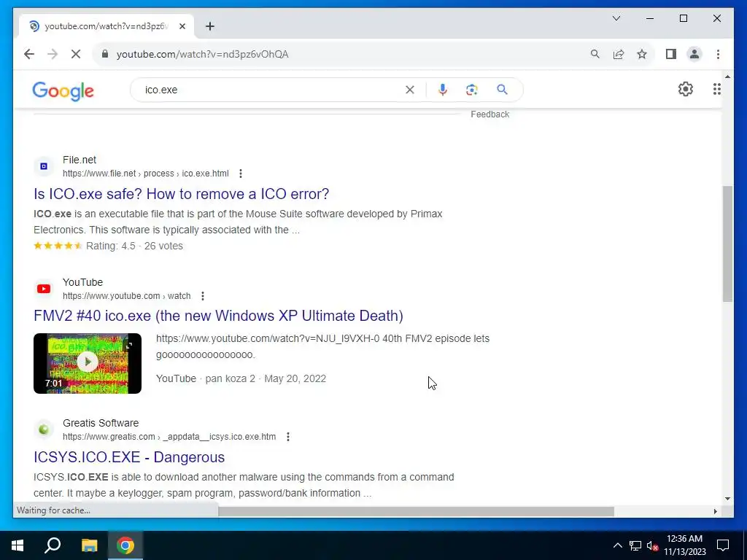This screenshot has height=560, width=747.
Task: Clear the Google search query
Action: coord(410,90)
